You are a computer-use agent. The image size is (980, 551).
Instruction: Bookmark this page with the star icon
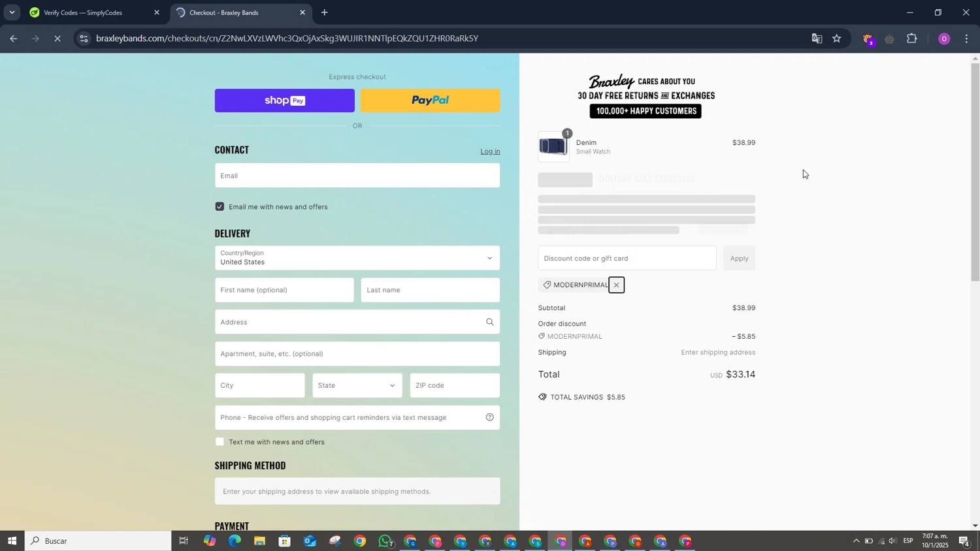[837, 39]
